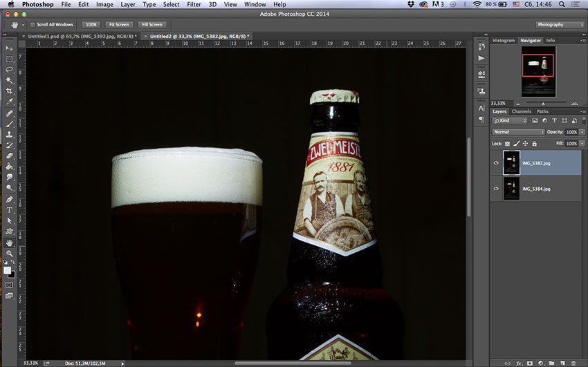Image resolution: width=588 pixels, height=367 pixels.
Task: Select the Magic Wand tool
Action: 10,80
